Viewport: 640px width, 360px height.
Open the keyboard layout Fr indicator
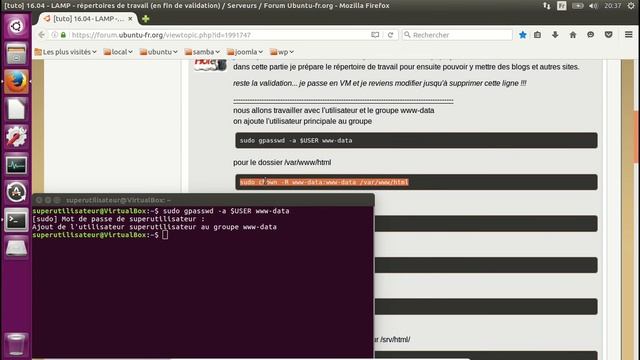point(562,6)
